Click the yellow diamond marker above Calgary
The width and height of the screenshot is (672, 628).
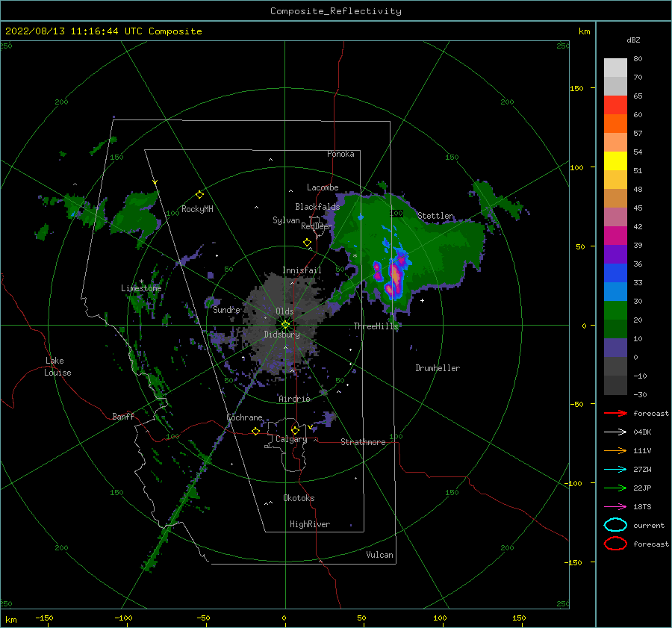point(295,430)
